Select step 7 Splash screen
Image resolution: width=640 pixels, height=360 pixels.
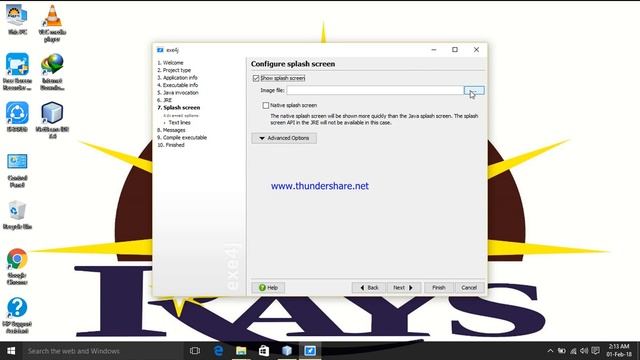[x=179, y=108]
